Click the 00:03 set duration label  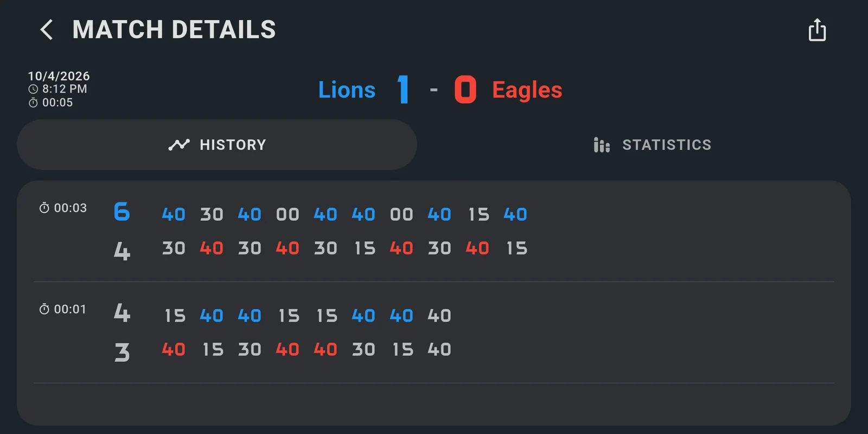pyautogui.click(x=71, y=208)
